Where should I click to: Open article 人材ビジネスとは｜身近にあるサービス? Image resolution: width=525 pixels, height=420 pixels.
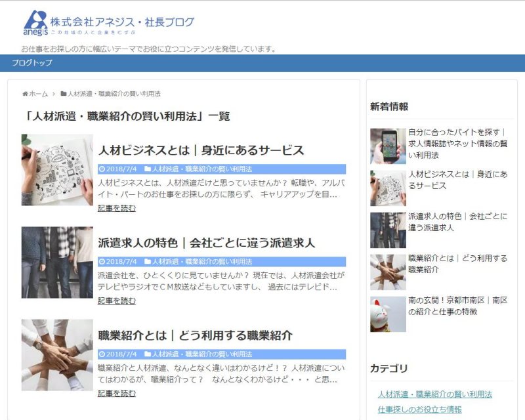click(201, 150)
